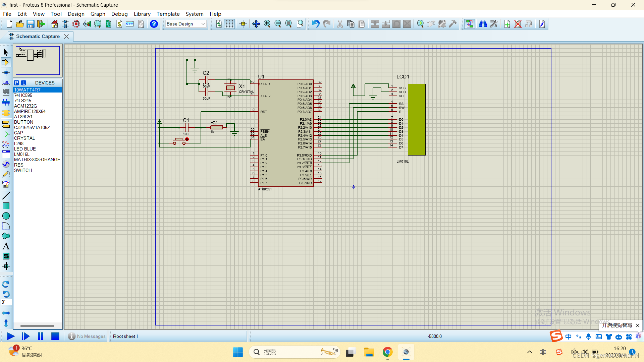Close the Schematic Capture tab
644x362 pixels.
[x=66, y=37]
